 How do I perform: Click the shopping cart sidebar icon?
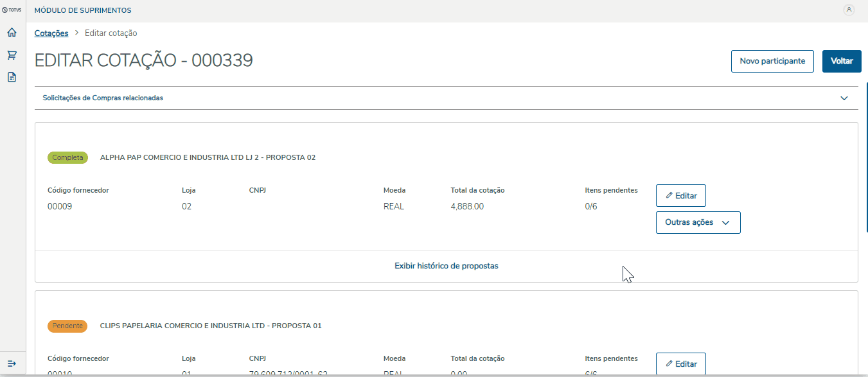click(x=12, y=55)
